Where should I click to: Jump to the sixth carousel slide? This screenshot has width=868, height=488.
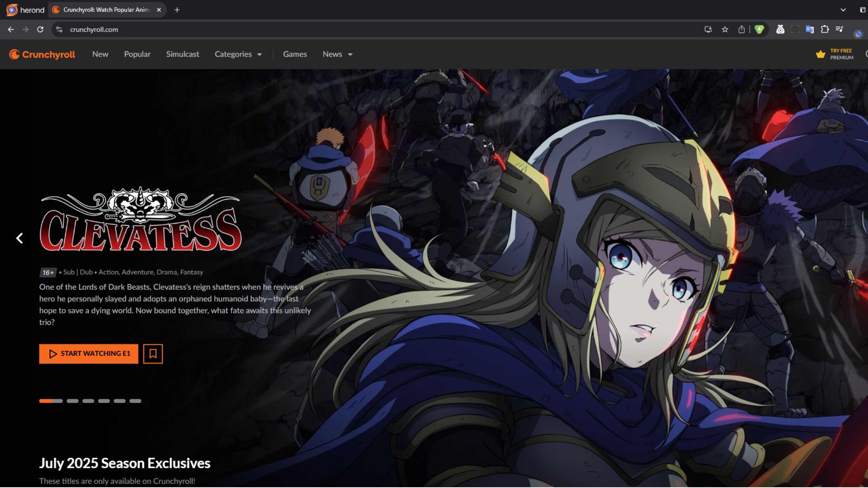coord(135,401)
